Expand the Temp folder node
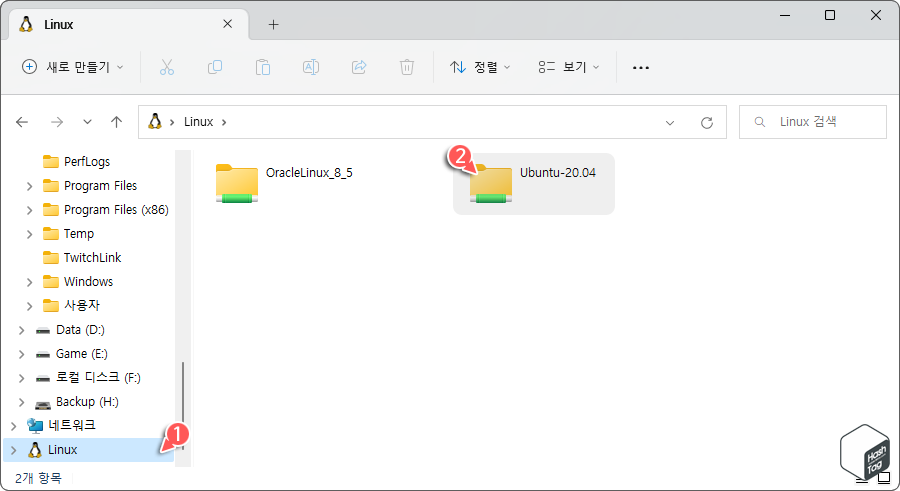Screen dimensions: 900x491 29,234
